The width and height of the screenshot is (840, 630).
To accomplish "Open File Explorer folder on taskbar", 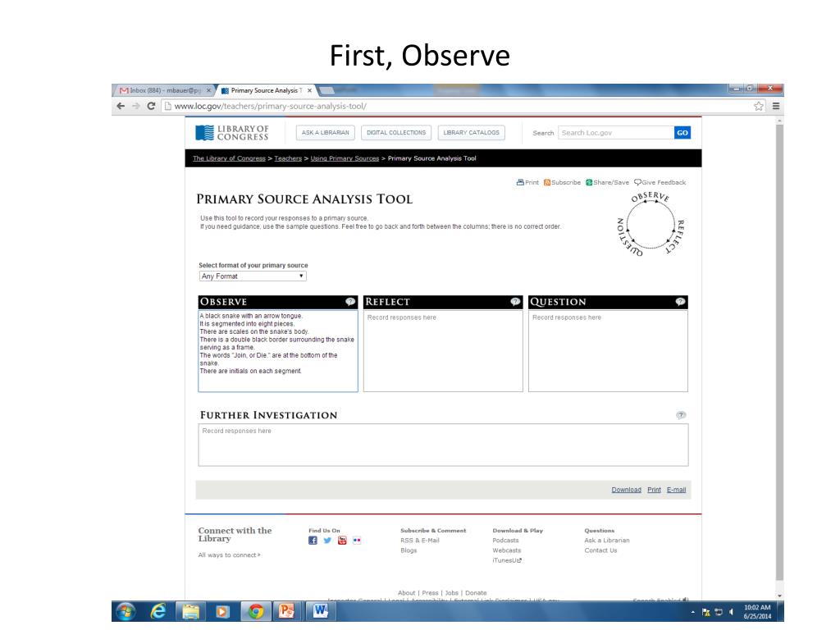I will coord(190,611).
